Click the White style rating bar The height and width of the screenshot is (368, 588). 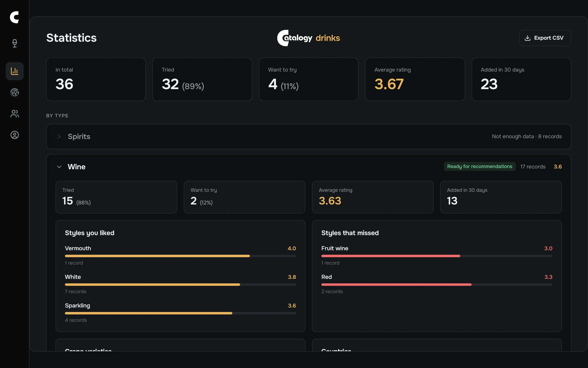point(180,285)
